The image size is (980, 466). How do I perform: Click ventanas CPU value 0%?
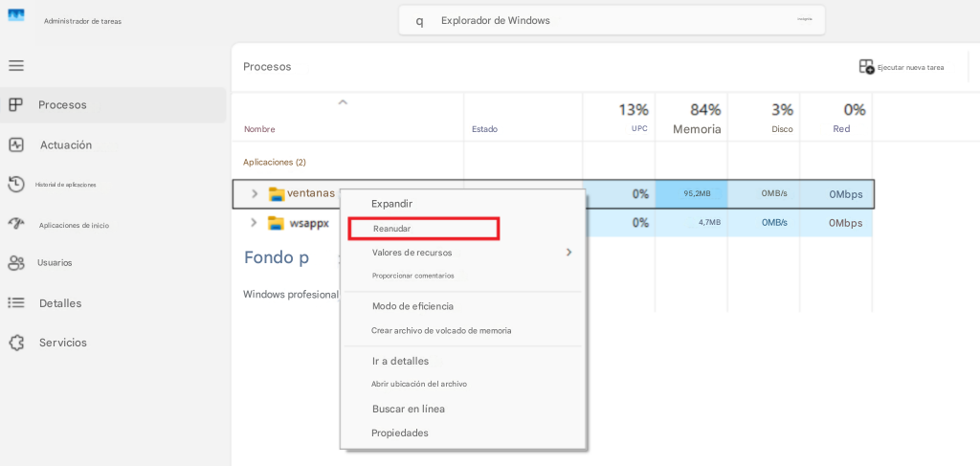click(x=640, y=193)
